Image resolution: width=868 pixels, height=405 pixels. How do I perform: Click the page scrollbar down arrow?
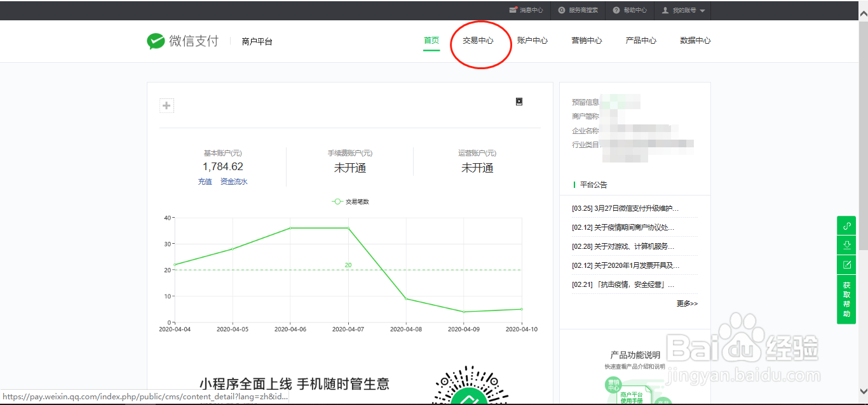tap(862, 392)
